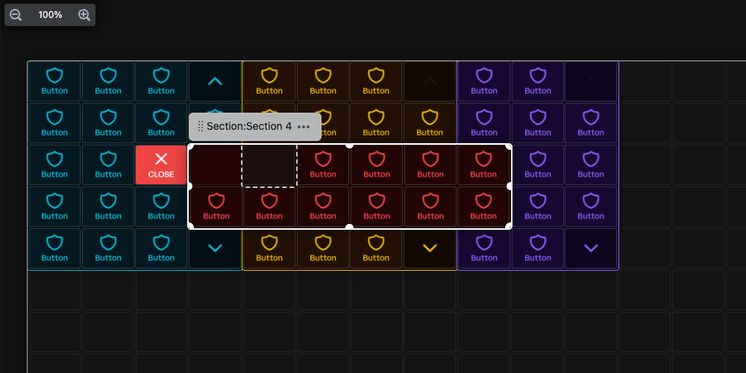The image size is (746, 373).
Task: Click the red CLOSE button
Action: pyautogui.click(x=161, y=165)
